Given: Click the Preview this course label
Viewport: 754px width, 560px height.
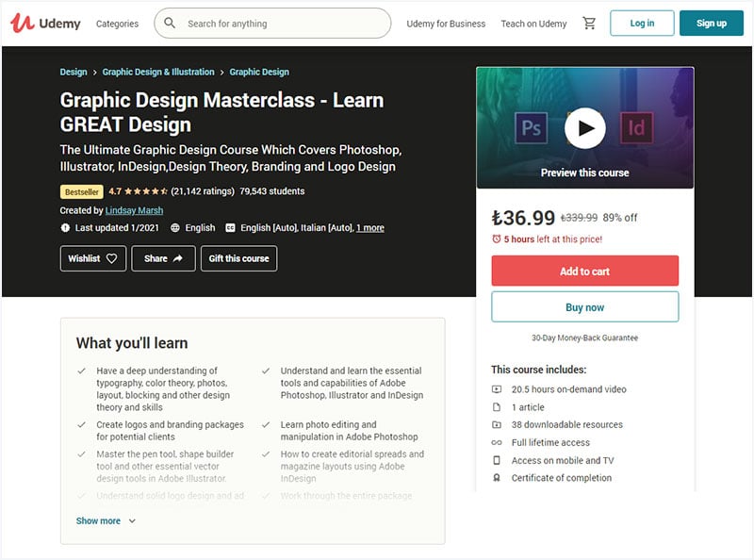Looking at the screenshot, I should pyautogui.click(x=584, y=173).
